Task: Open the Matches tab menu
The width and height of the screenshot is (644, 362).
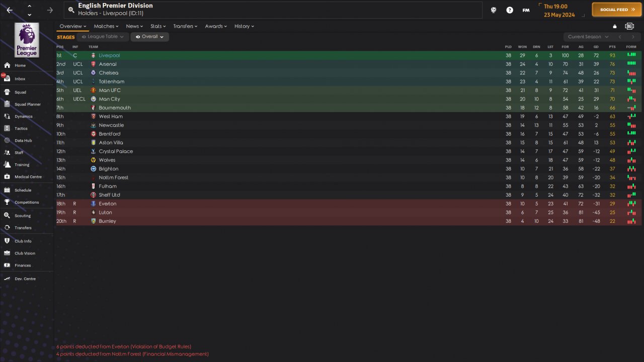Action: tap(106, 26)
